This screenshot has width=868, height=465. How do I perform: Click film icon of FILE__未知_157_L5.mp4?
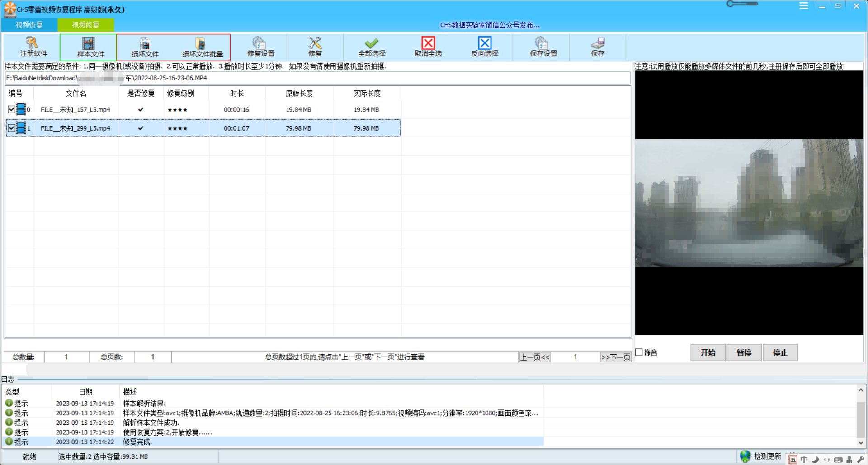click(x=21, y=109)
